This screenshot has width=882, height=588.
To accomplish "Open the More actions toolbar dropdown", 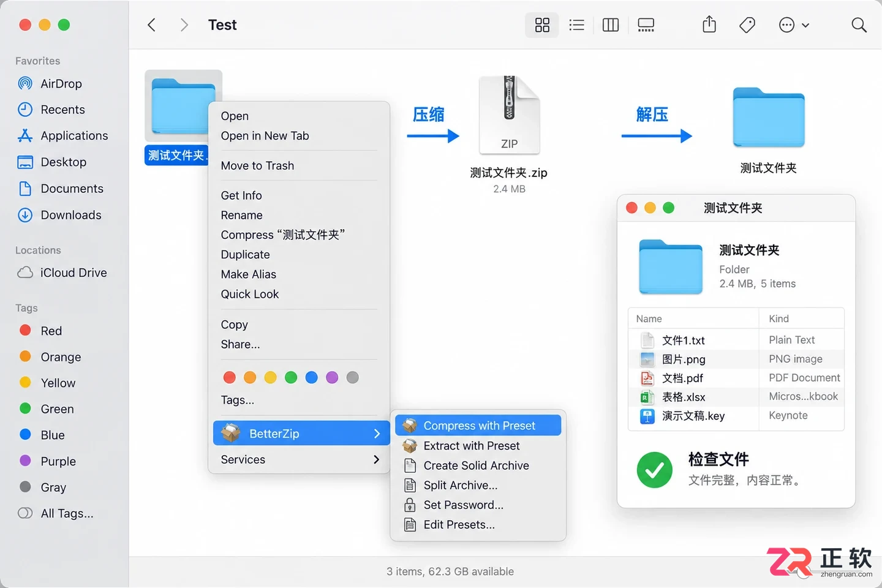I will (x=794, y=25).
